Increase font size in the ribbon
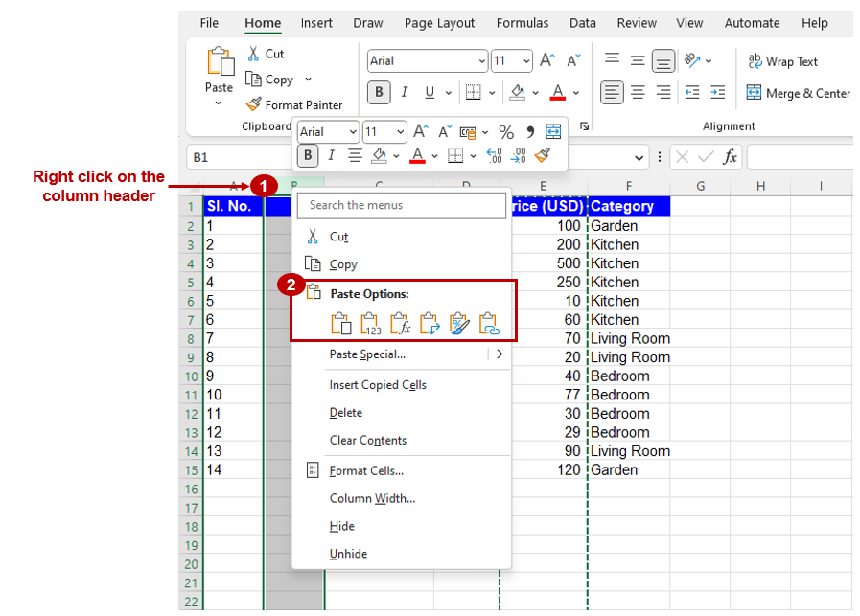This screenshot has width=860, height=616. click(546, 60)
